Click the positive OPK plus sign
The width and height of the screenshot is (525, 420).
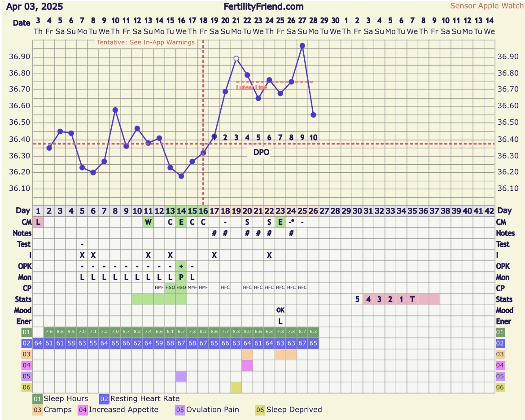(181, 266)
